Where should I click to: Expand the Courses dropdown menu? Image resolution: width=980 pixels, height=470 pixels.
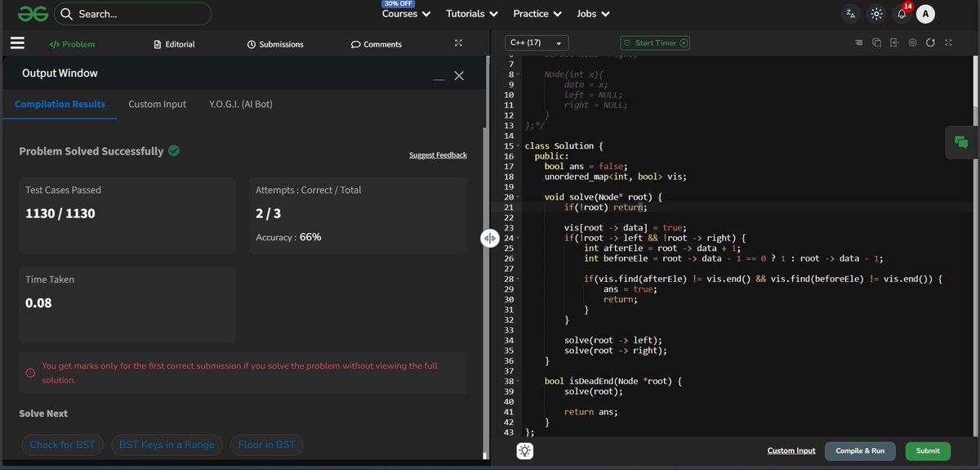click(x=406, y=14)
